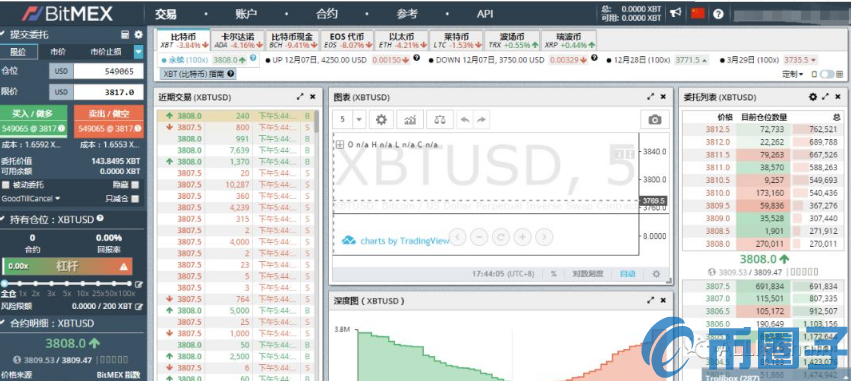Click info icon on XBT (比特币) 指南
The height and width of the screenshot is (381, 851).
click(x=231, y=73)
